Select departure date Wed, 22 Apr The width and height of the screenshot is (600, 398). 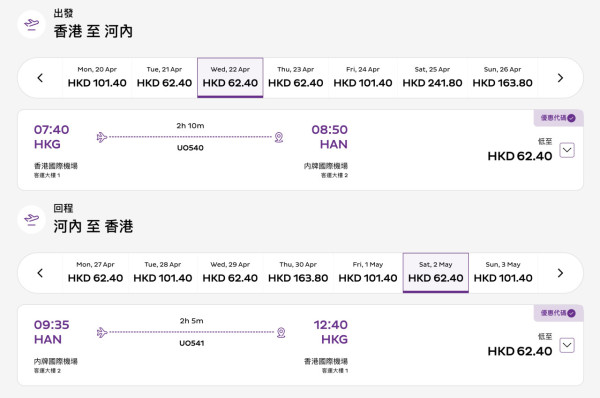[230, 78]
